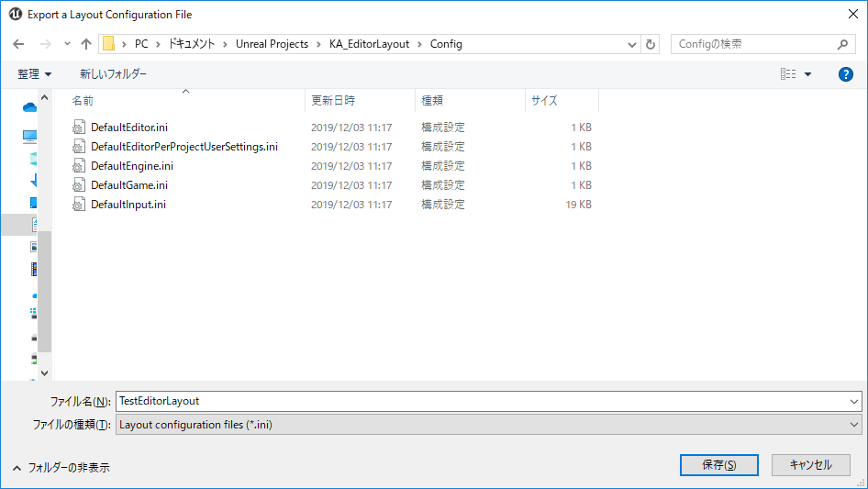Click ドキュメント in the address path

pos(192,44)
